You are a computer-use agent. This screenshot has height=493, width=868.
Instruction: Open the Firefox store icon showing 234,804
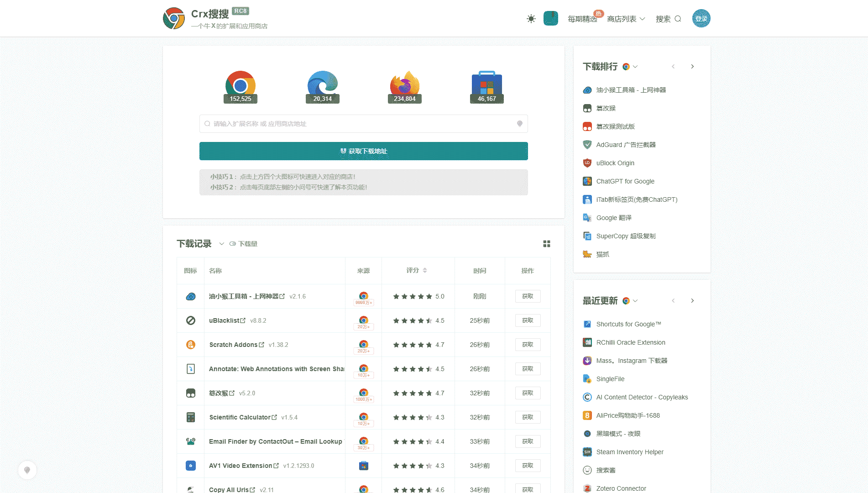click(x=404, y=87)
